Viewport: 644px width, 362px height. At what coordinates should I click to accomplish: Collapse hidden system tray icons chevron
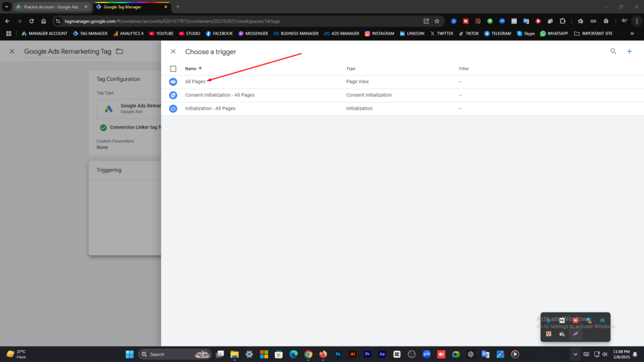tap(575, 354)
